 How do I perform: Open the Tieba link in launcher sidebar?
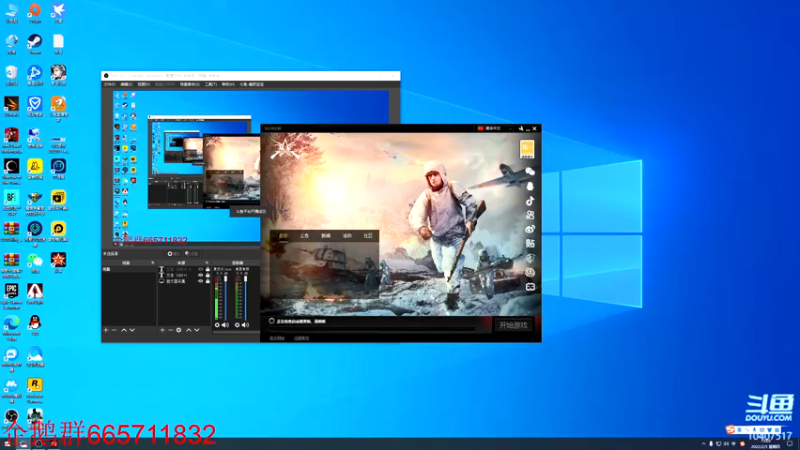pyautogui.click(x=530, y=243)
